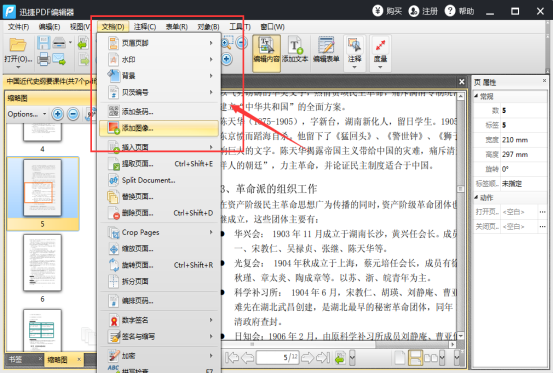The width and height of the screenshot is (554, 373).
Task: Go to the first page
Action: click(232, 357)
